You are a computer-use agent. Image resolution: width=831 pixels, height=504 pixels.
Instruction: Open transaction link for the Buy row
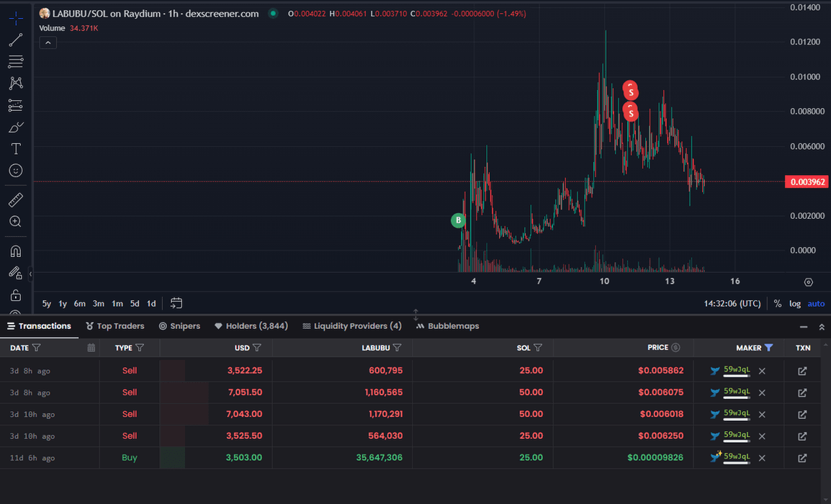(x=802, y=458)
